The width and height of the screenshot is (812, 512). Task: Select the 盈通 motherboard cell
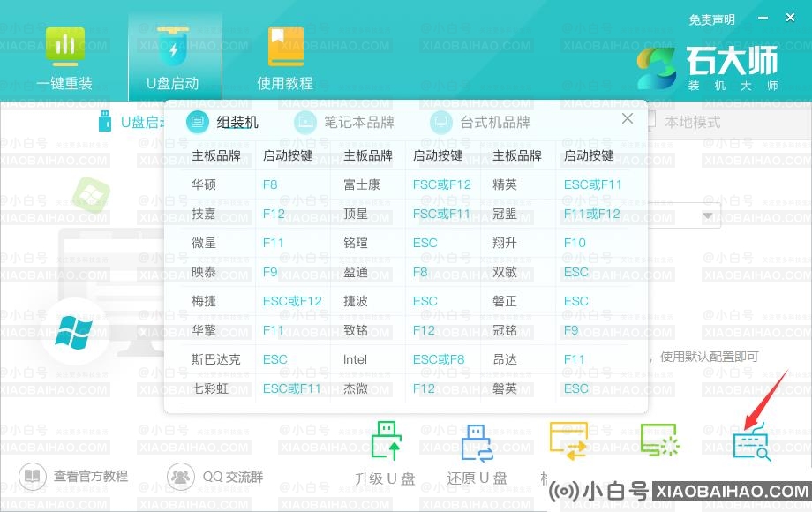[x=355, y=272]
